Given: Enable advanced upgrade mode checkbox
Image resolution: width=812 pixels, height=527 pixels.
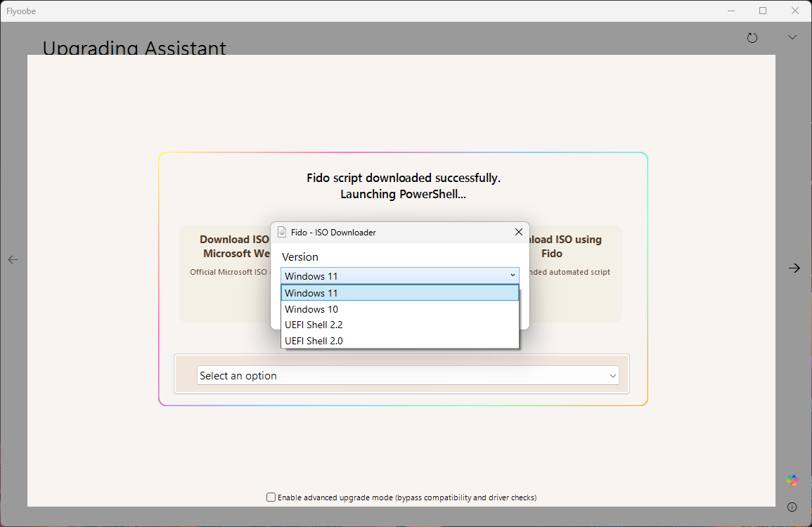Looking at the screenshot, I should click(271, 497).
